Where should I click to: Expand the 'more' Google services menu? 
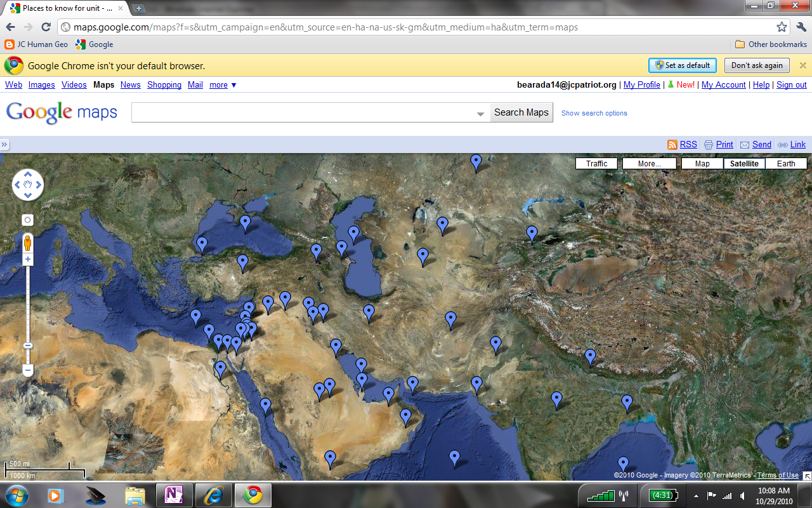coord(223,85)
